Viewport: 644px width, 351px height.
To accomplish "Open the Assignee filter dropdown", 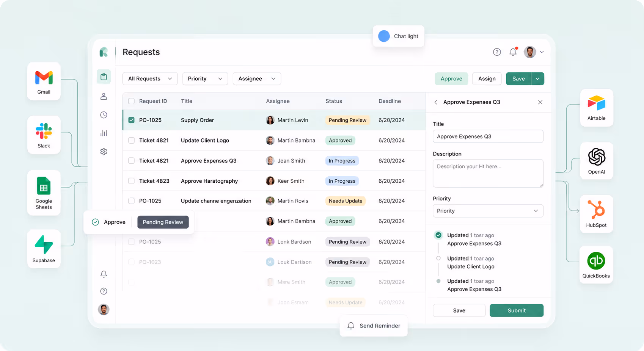I will point(257,78).
